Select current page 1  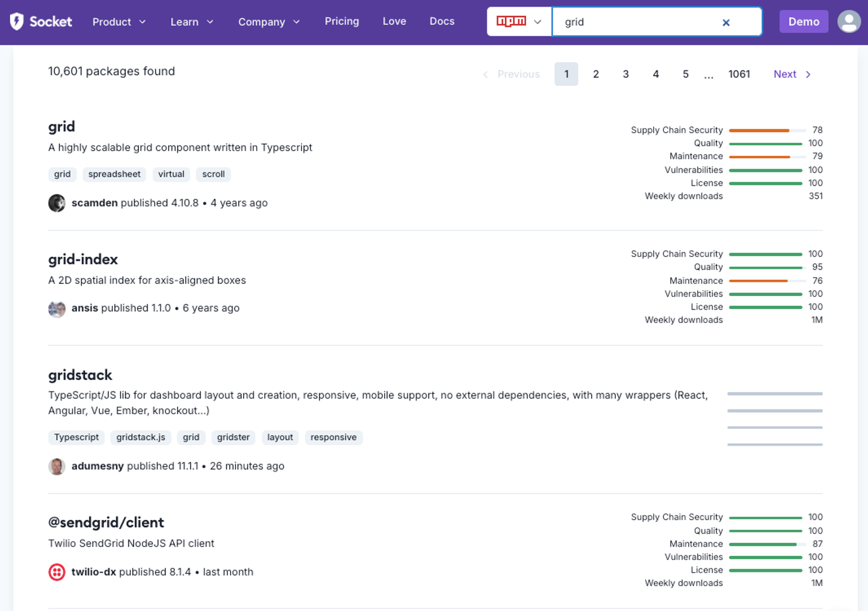coord(566,74)
